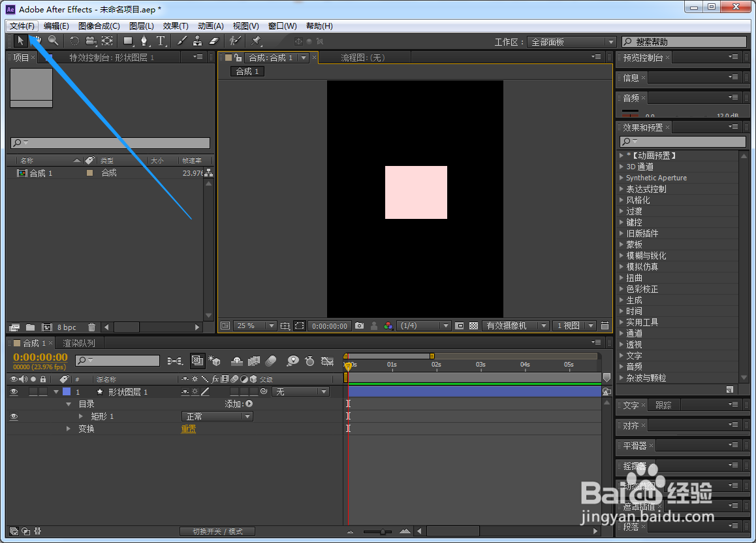
Task: Open the 25 % magnification dropdown
Action: [x=255, y=326]
